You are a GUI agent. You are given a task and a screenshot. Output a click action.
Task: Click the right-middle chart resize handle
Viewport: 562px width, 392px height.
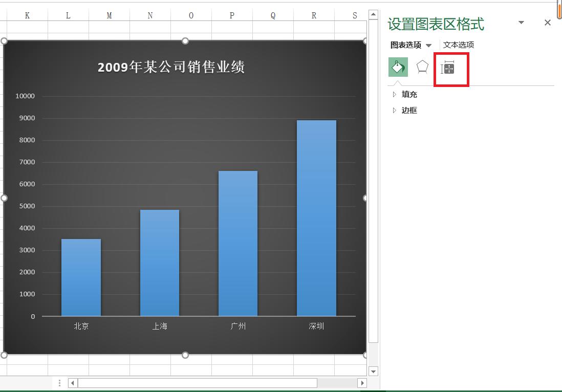364,198
